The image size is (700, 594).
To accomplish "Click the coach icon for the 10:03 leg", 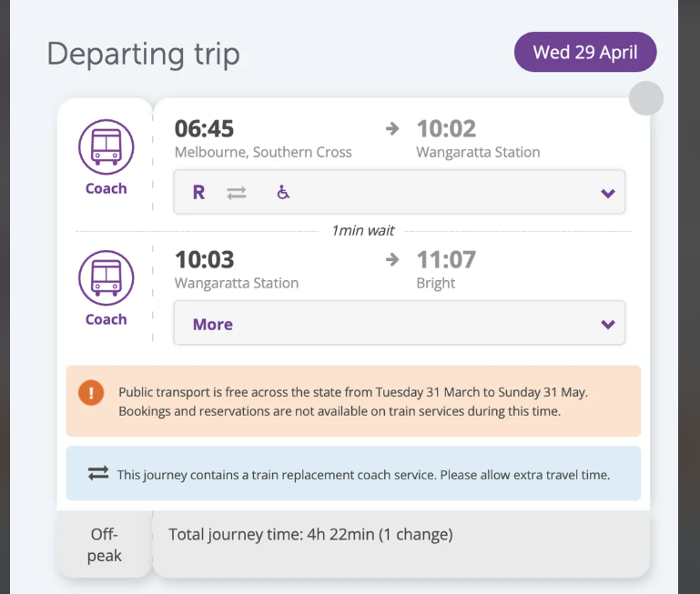I will 106,277.
